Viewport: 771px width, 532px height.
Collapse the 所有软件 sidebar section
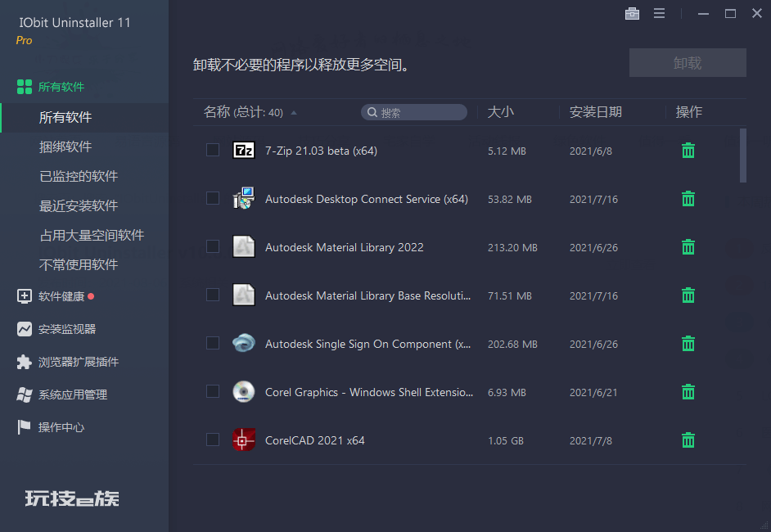(x=61, y=87)
